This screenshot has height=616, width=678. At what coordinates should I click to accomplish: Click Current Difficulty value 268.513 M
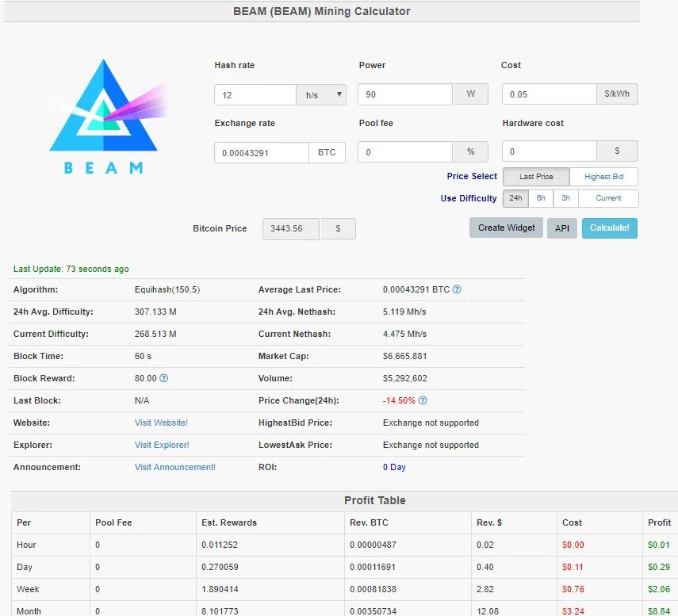pos(155,334)
